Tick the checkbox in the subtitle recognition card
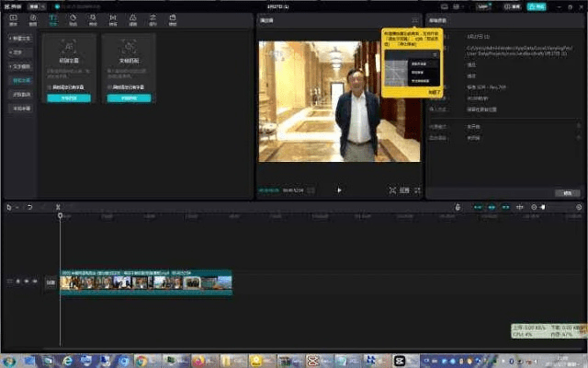Image resolution: width=588 pixels, height=368 pixels. pos(49,87)
